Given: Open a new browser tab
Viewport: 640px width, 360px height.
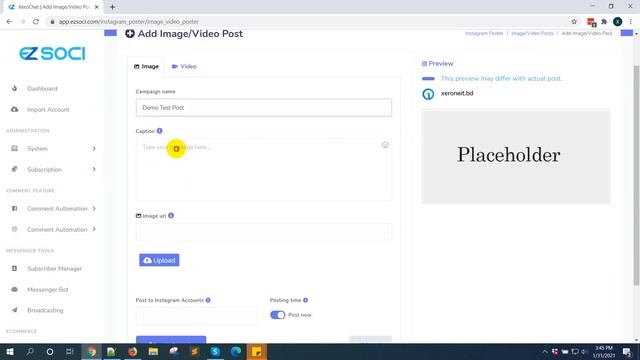Looking at the screenshot, I should pos(112,7).
